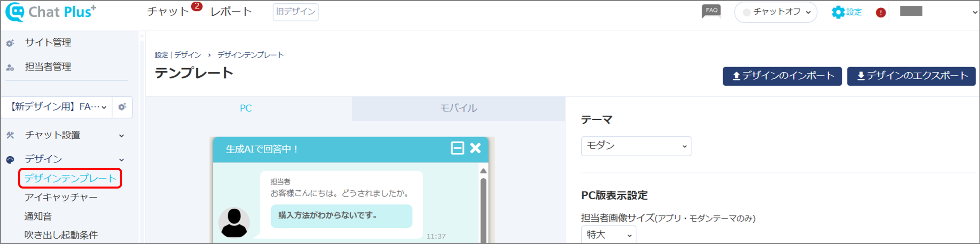Open 担当者管理 in sidebar
The width and height of the screenshot is (980, 244).
(48, 67)
